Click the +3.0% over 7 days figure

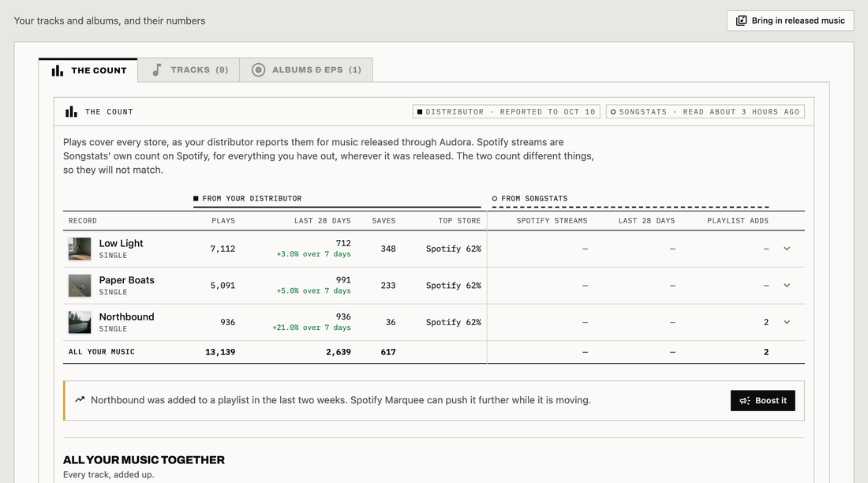[x=314, y=253]
